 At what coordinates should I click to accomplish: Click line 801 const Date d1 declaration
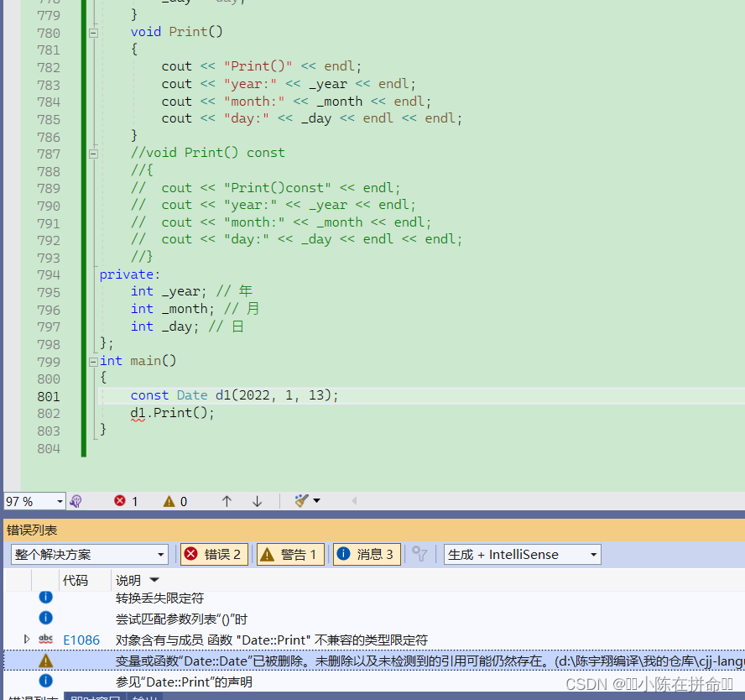[x=234, y=395]
